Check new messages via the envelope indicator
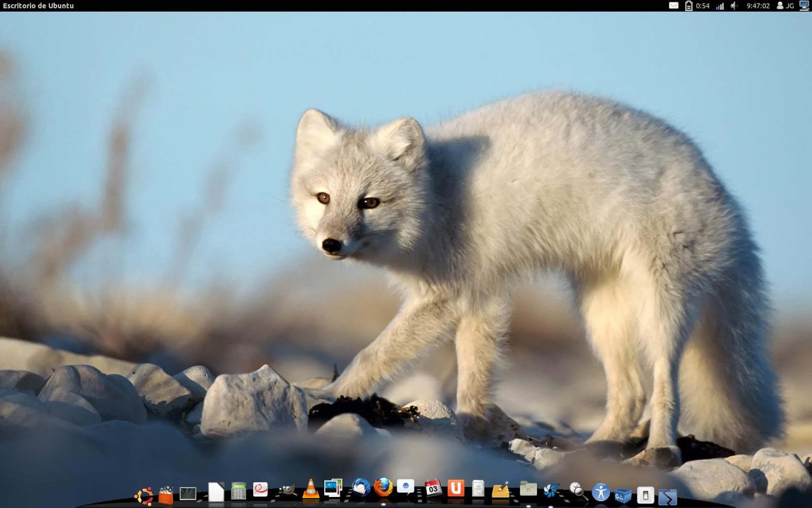 coord(673,6)
